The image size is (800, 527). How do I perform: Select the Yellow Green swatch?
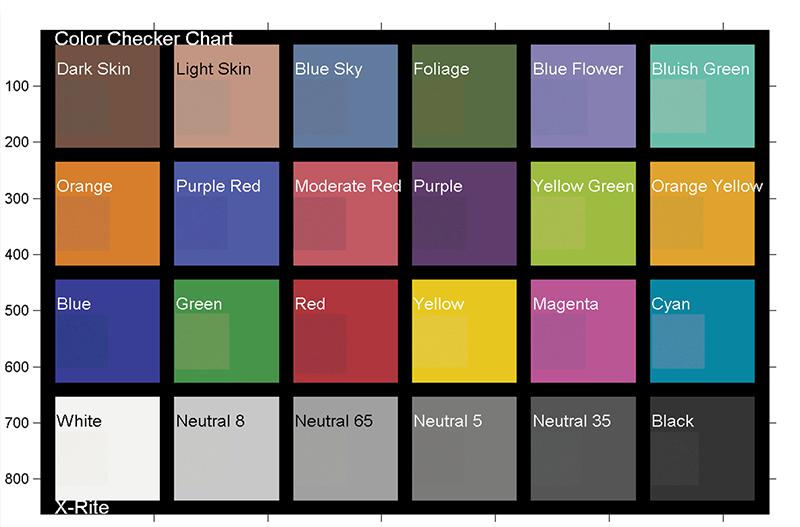pos(583,214)
